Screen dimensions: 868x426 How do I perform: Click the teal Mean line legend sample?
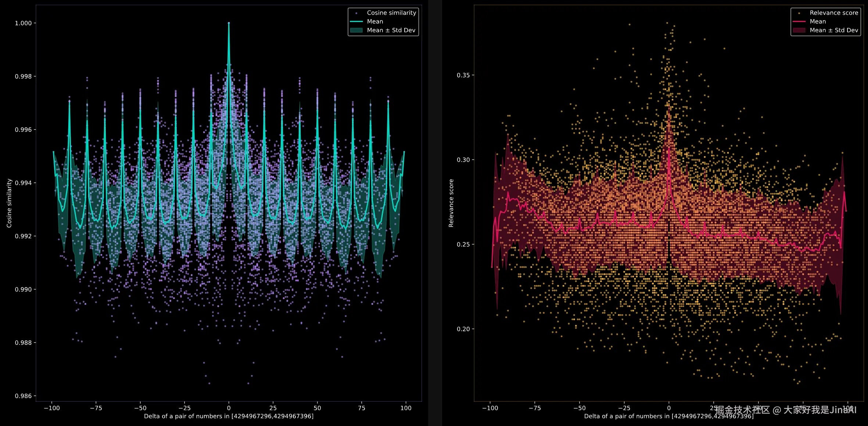coord(356,22)
